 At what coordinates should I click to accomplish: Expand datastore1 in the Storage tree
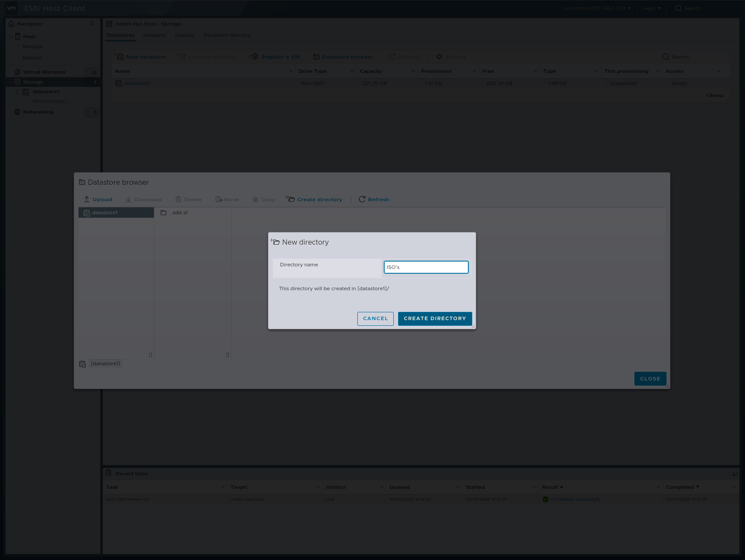coord(17,92)
